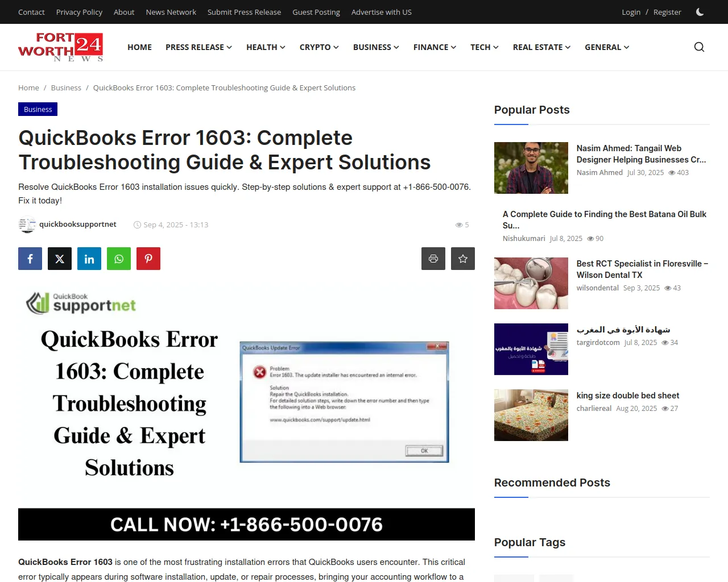728x582 pixels.
Task: Expand General dropdown menu
Action: [607, 47]
